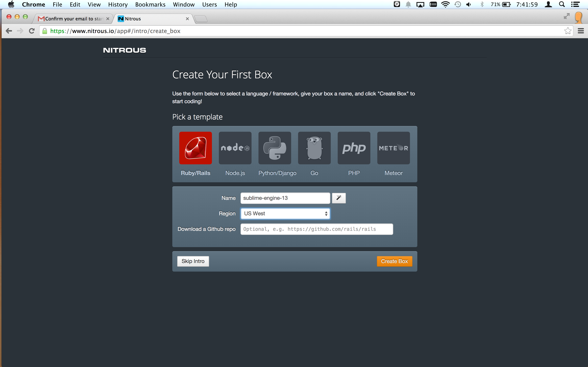Click the magic wand name generator
The image size is (588, 367).
tap(339, 198)
